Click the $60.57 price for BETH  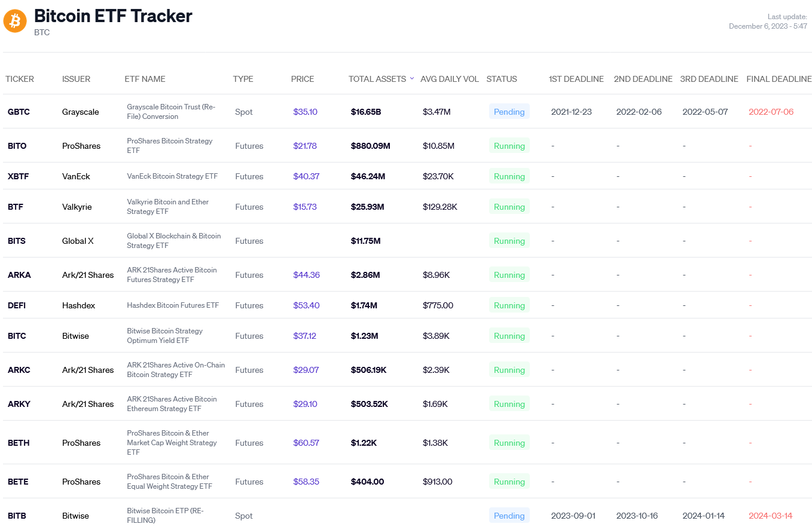(x=306, y=443)
